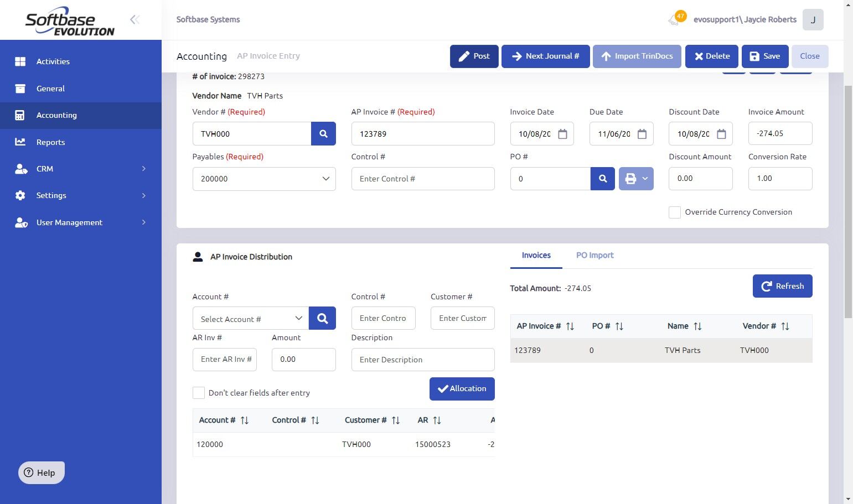Close the AP Invoice Entry screen

click(810, 56)
